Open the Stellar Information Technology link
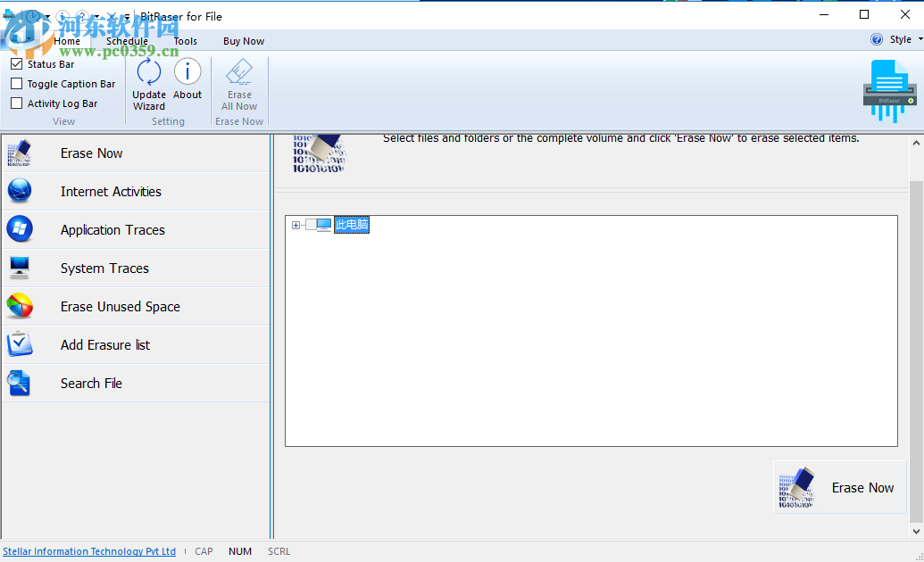This screenshot has height=562, width=924. [x=89, y=551]
